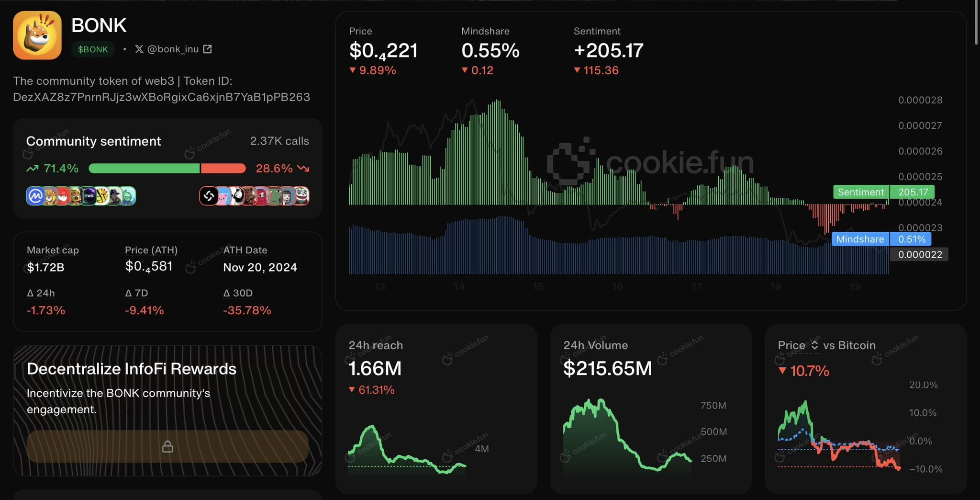Open the black swirl logo bearish avatar
Viewport: 980px width, 500px height.
(208, 196)
